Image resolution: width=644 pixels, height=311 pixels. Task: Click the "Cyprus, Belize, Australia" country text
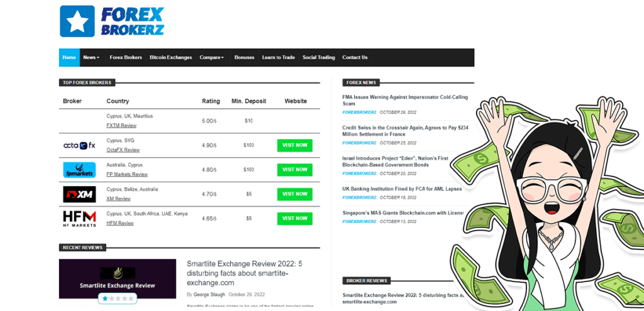(x=132, y=190)
